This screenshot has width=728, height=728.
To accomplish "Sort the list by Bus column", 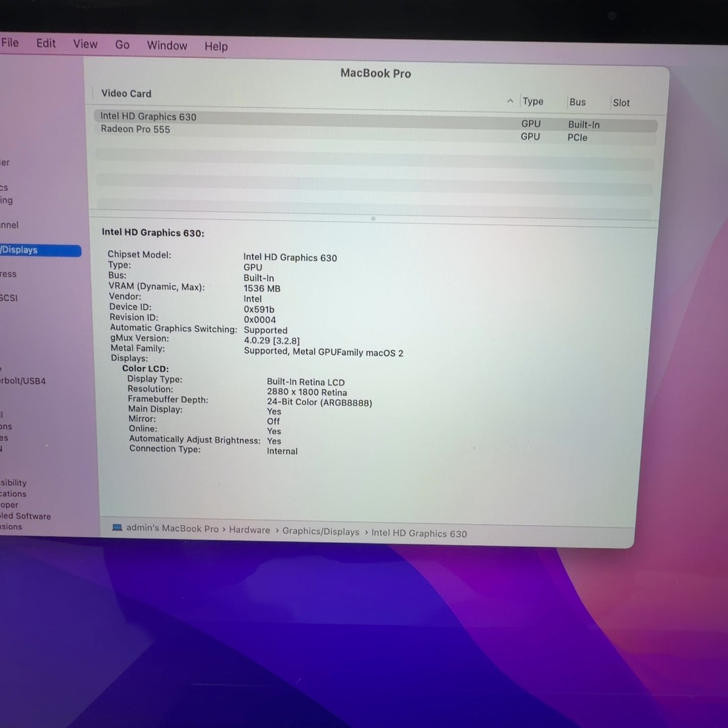I will coord(577,102).
